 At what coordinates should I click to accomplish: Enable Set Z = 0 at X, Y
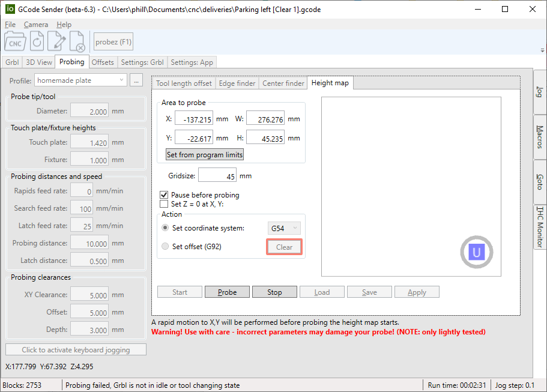[164, 204]
